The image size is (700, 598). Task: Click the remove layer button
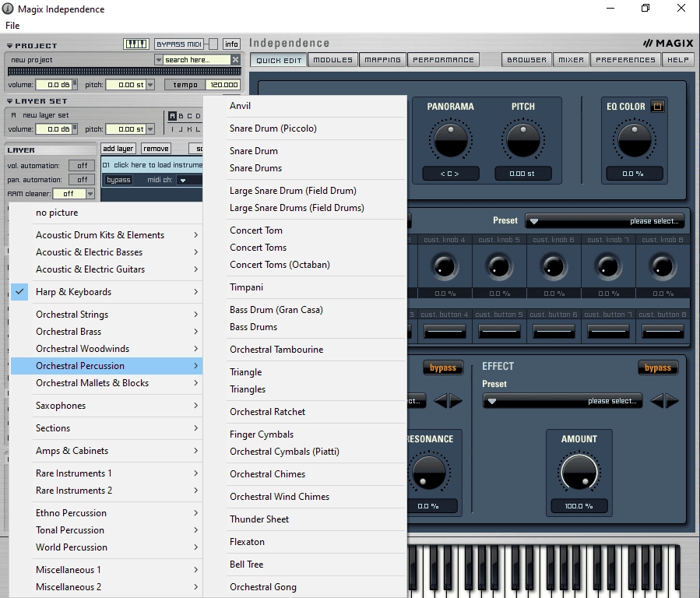point(156,149)
